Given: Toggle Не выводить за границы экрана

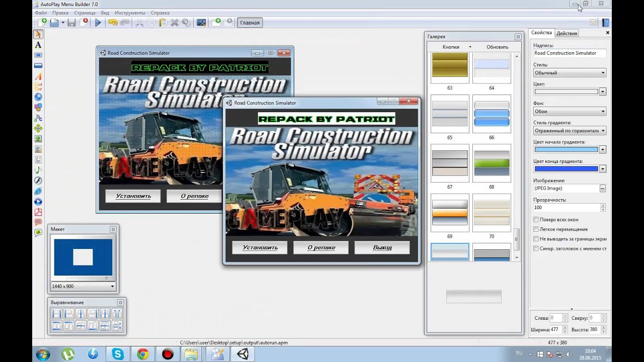Looking at the screenshot, I should tap(536, 239).
